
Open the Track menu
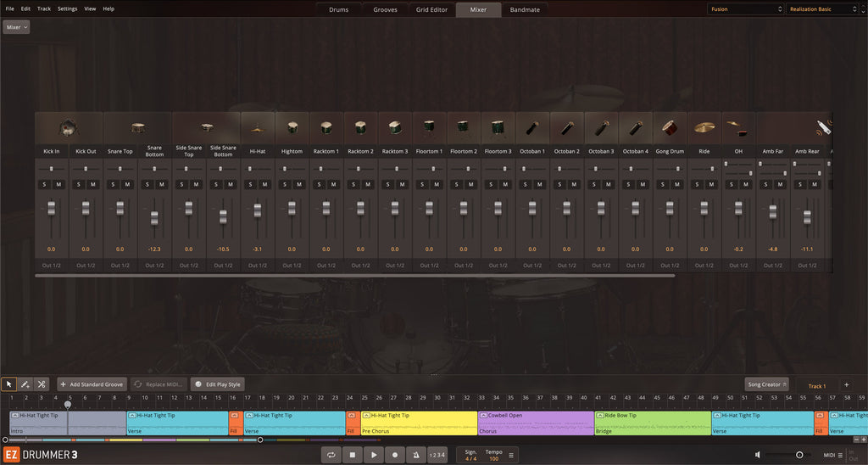pos(44,8)
